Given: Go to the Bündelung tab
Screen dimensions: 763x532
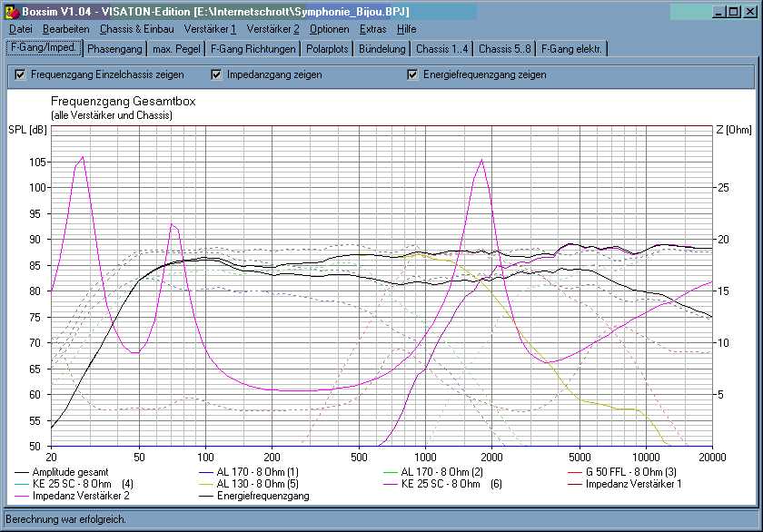Looking at the screenshot, I should (x=382, y=49).
